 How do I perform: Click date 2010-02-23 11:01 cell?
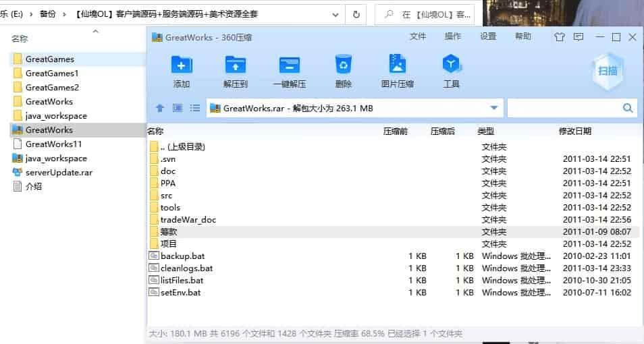click(x=596, y=256)
